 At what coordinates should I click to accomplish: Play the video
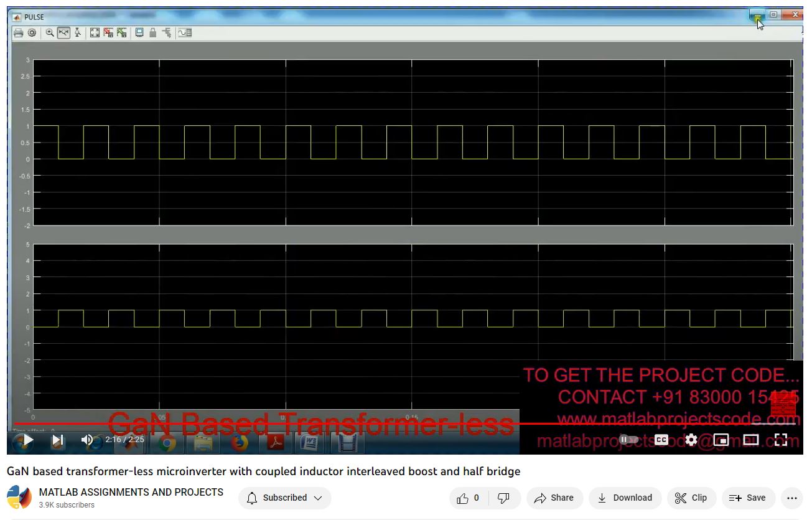click(x=28, y=440)
